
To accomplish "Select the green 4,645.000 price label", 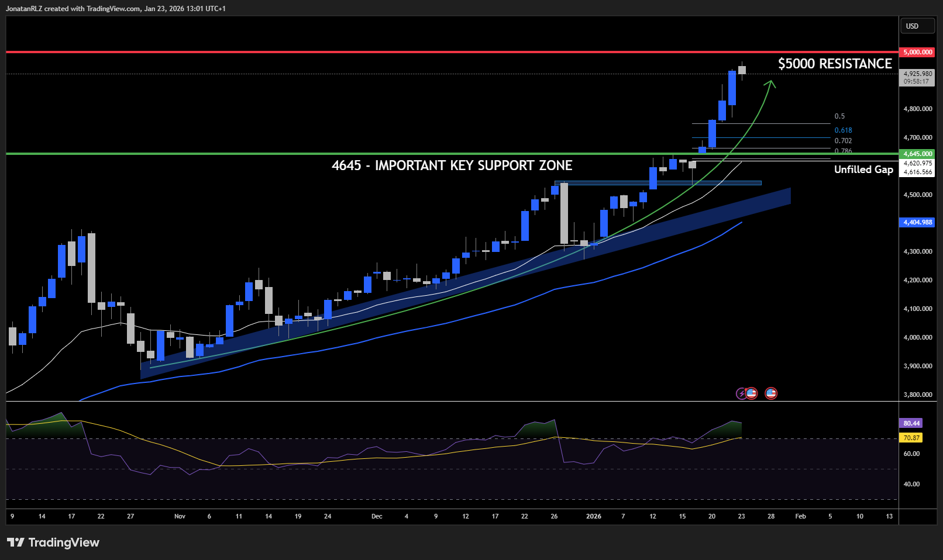I will (917, 154).
